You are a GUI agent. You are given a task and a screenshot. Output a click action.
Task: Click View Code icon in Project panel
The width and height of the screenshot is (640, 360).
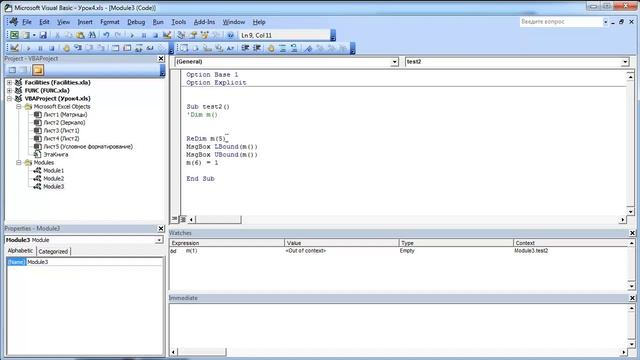pyautogui.click(x=12, y=70)
